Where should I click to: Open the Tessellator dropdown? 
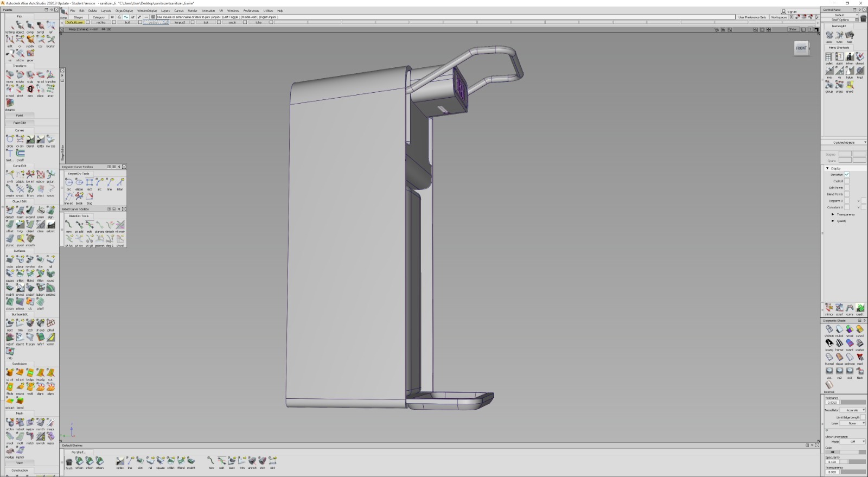click(x=853, y=410)
